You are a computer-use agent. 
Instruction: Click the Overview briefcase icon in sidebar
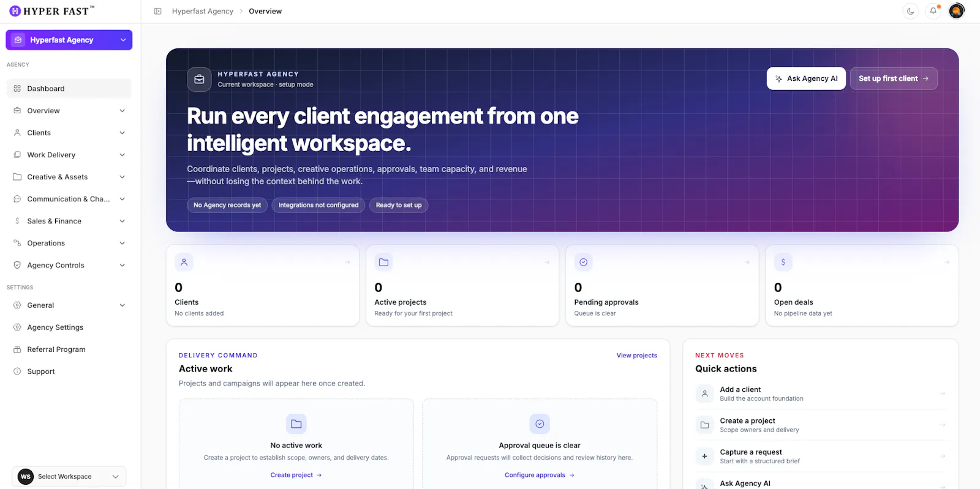click(17, 111)
